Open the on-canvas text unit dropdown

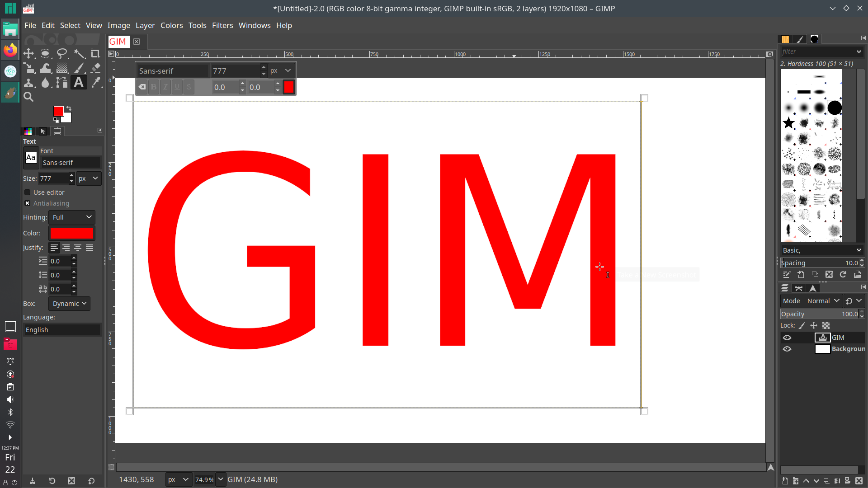(281, 71)
